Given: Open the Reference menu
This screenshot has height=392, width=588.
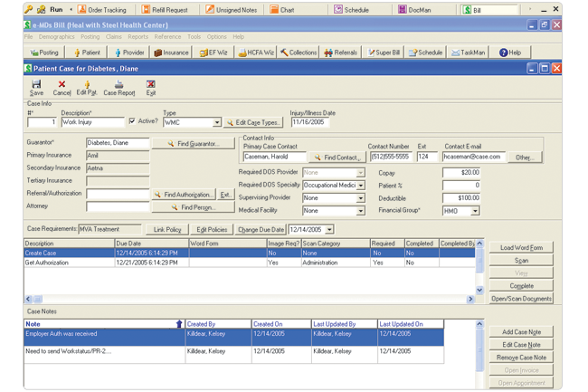Looking at the screenshot, I should (x=167, y=37).
